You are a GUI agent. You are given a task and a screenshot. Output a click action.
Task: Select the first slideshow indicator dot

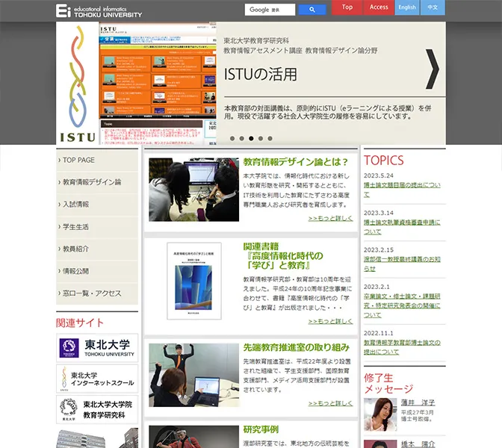[x=232, y=138]
